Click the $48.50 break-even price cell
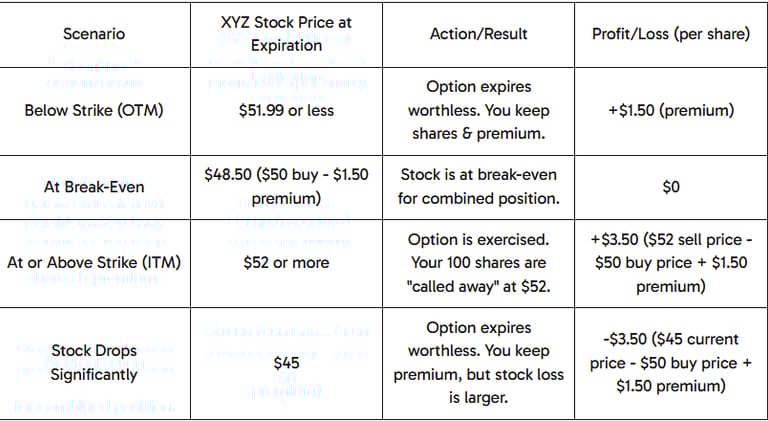The height and width of the screenshot is (421, 768). coord(286,187)
